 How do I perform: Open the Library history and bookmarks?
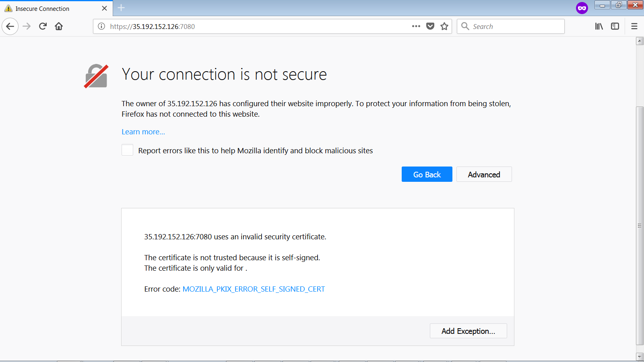coord(599,27)
